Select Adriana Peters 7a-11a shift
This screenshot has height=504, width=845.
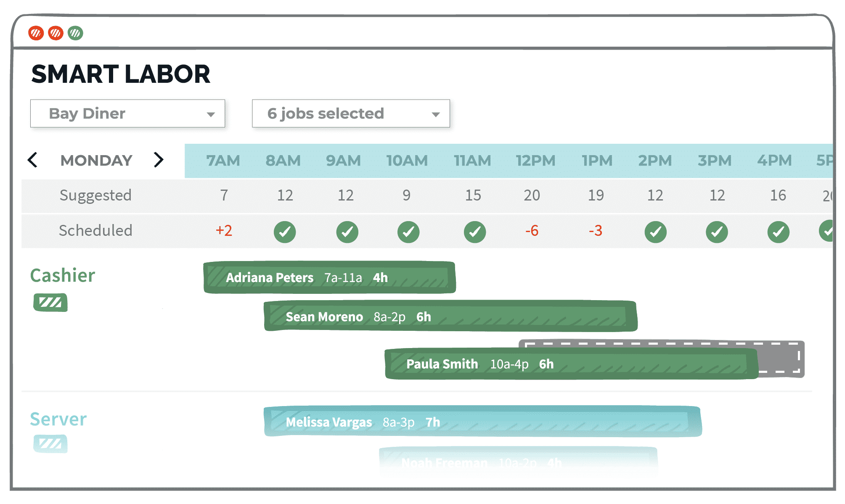(329, 277)
